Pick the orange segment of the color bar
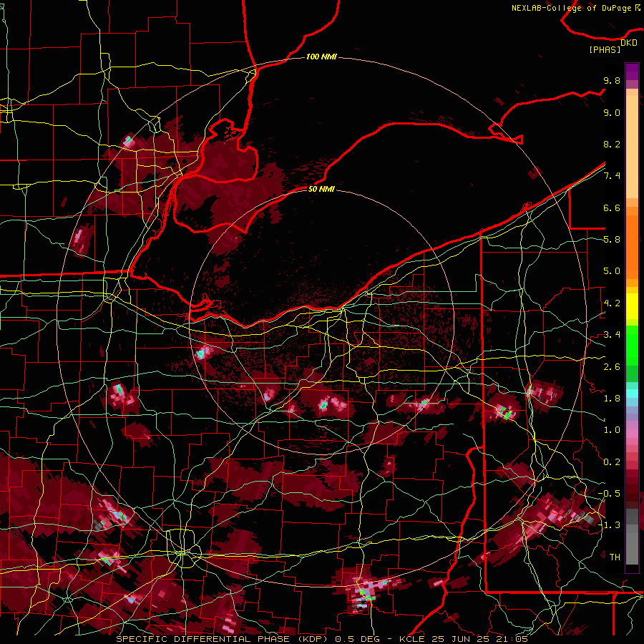The width and height of the screenshot is (644, 644). pos(632,246)
